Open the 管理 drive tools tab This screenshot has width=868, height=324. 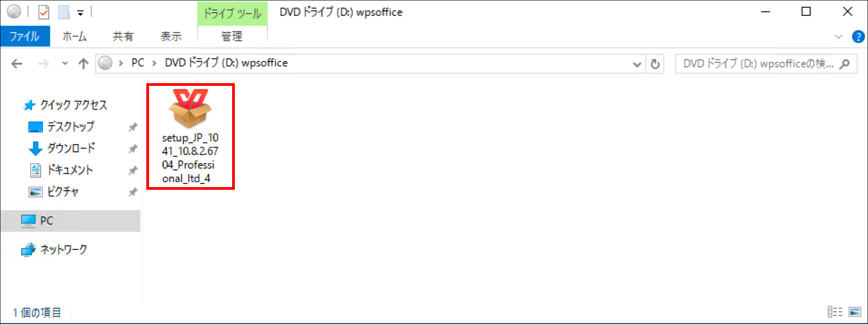[232, 36]
